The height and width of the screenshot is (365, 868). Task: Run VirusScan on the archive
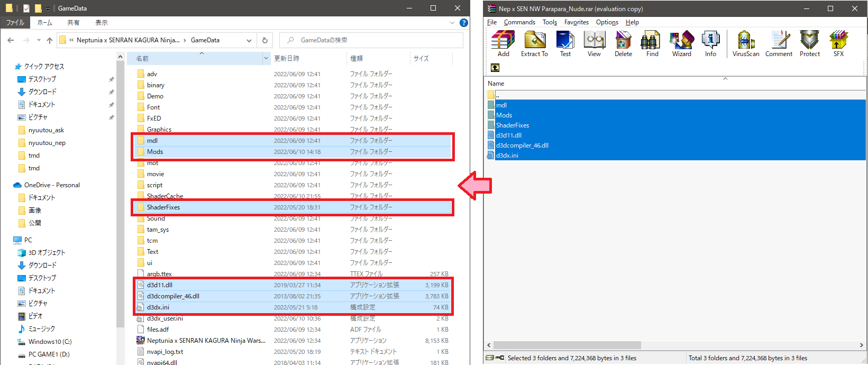click(x=746, y=43)
